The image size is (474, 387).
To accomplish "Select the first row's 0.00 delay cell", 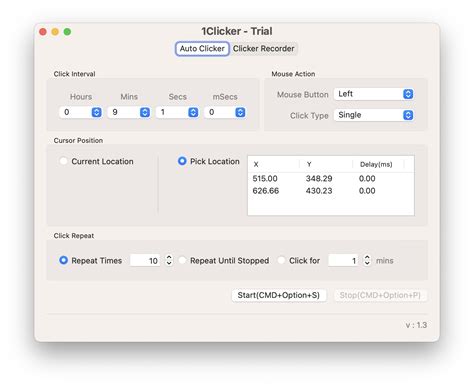I will tap(367, 179).
